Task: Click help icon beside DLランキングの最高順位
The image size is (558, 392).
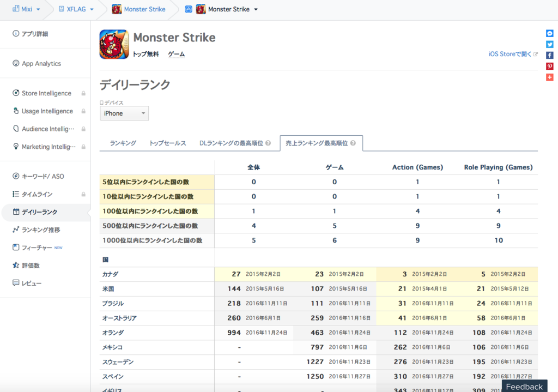Action: click(x=268, y=143)
